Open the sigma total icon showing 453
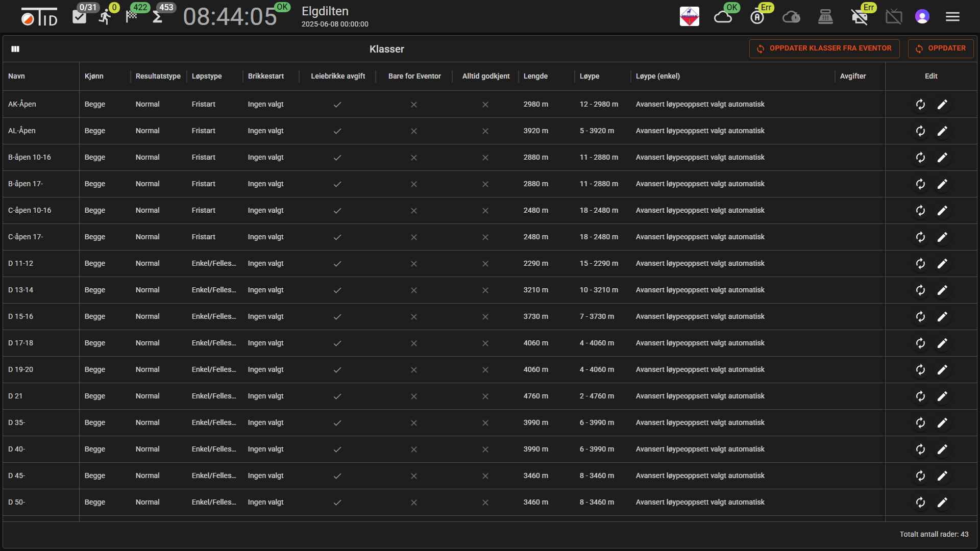 tap(158, 17)
